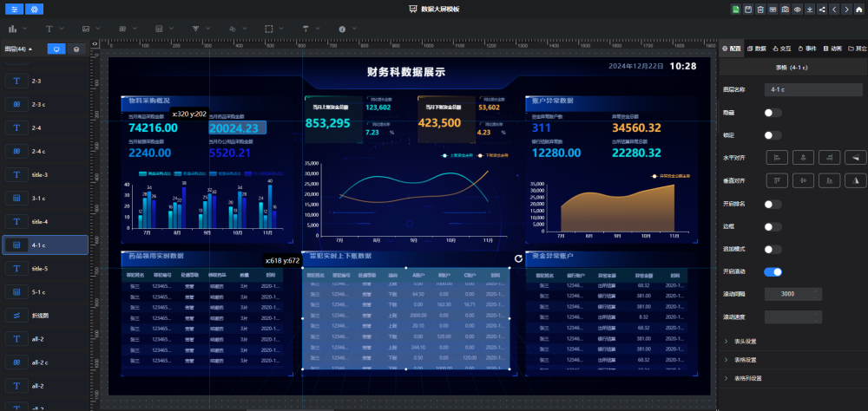This screenshot has width=868, height=411.
Task: Click the camera screenshot icon
Action: pyautogui.click(x=785, y=10)
